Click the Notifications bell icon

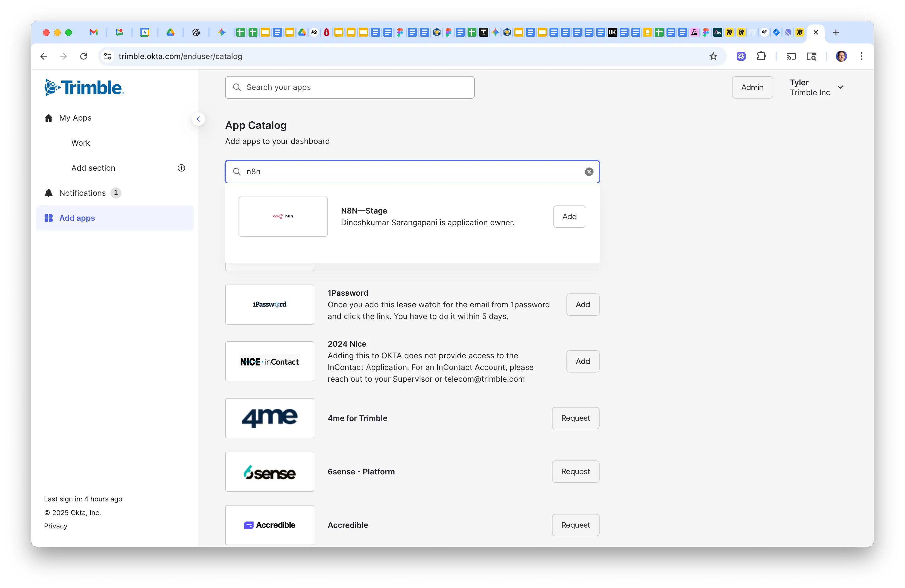point(49,193)
